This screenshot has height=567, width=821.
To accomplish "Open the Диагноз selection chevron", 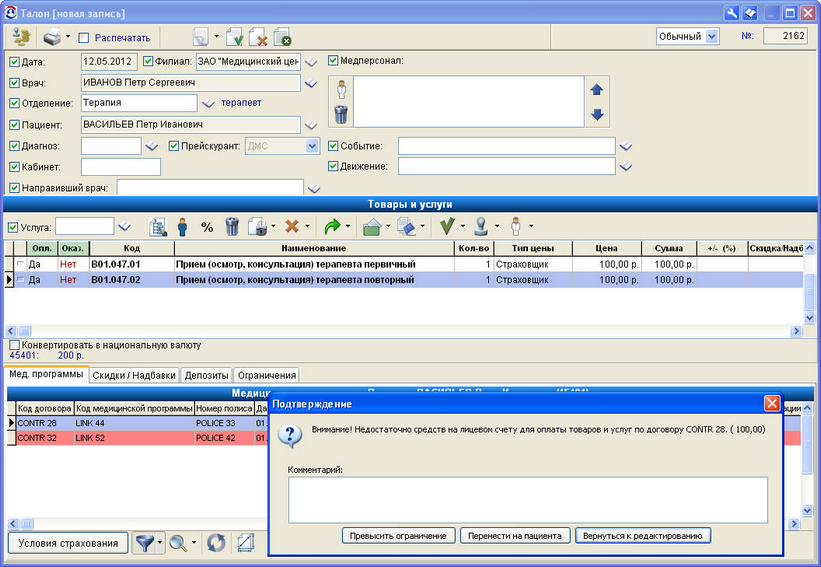I will coord(151,147).
